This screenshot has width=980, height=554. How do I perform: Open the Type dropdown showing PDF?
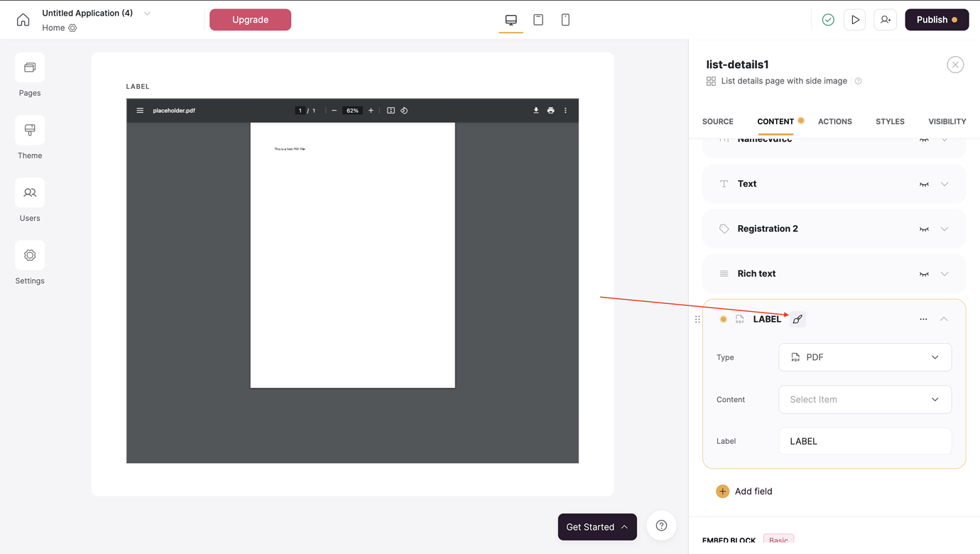pyautogui.click(x=865, y=357)
